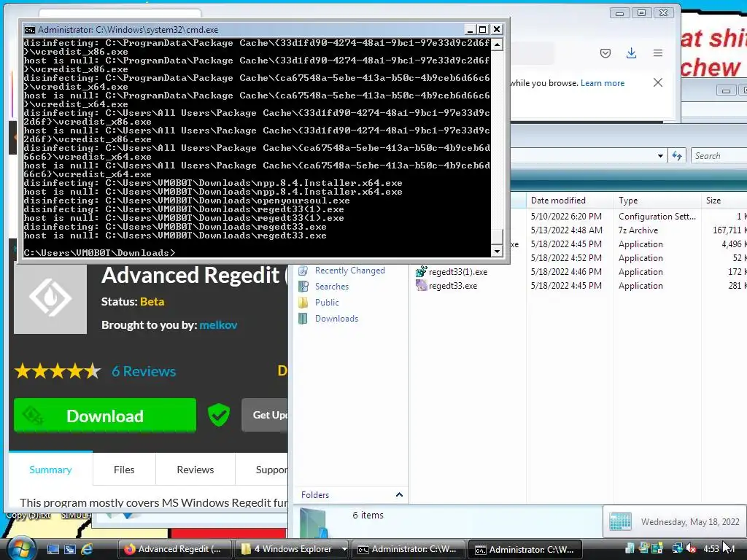Viewport: 747px width, 560px height.
Task: Click the Recently Changed folder icon
Action: point(303,271)
